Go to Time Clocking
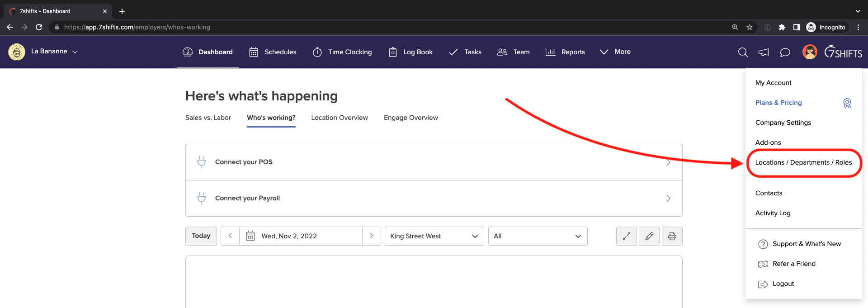Viewport: 868px width, 308px height. (x=342, y=52)
